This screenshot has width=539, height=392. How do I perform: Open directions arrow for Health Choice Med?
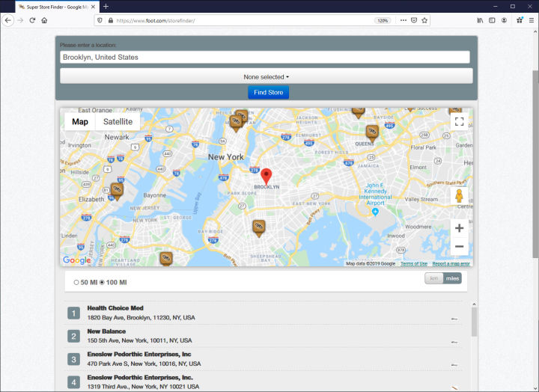454,319
